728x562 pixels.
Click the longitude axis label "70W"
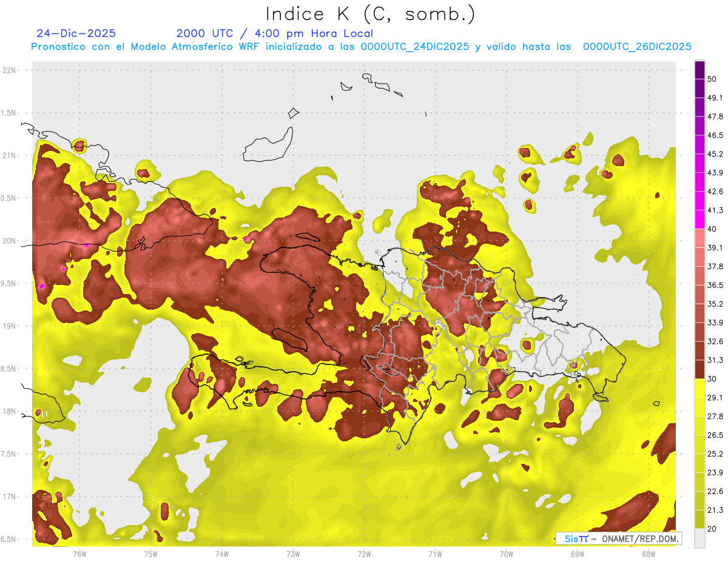tap(507, 554)
